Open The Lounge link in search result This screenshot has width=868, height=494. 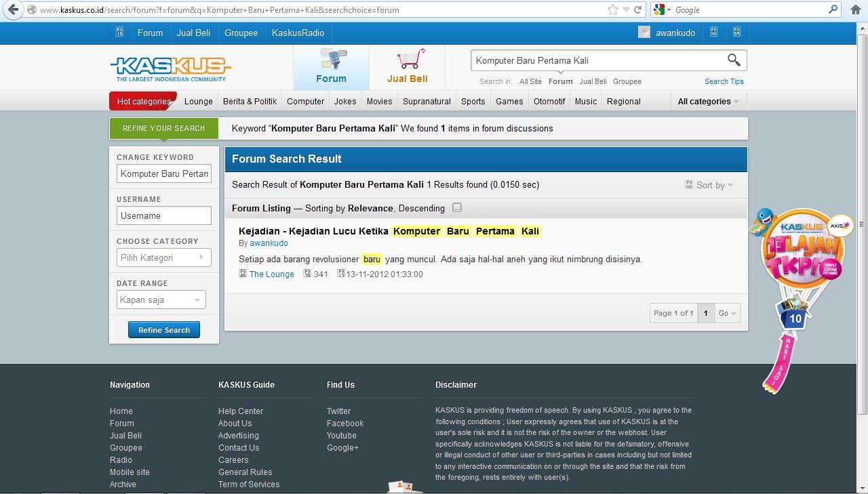pyautogui.click(x=272, y=274)
